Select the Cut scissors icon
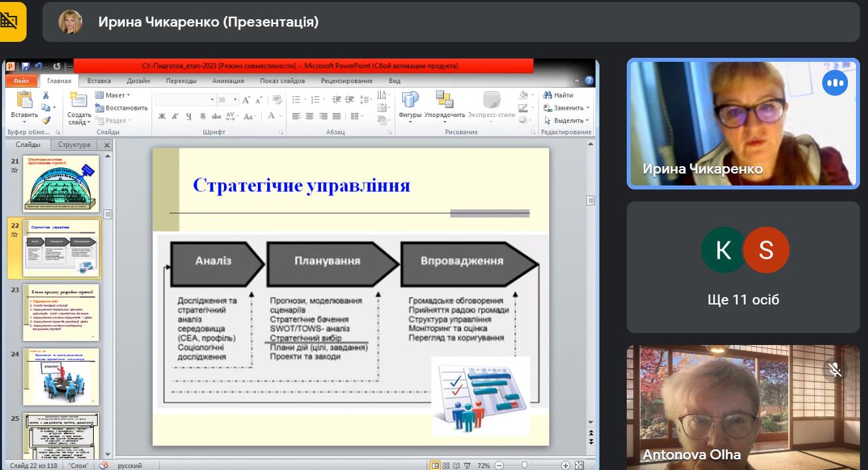Viewport: 868px width, 470px height. coord(46,96)
